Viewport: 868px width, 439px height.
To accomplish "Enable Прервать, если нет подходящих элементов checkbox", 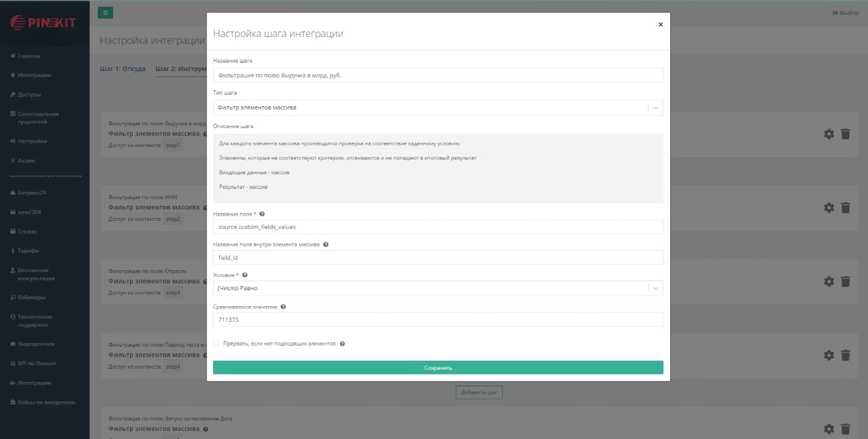I will [x=216, y=344].
